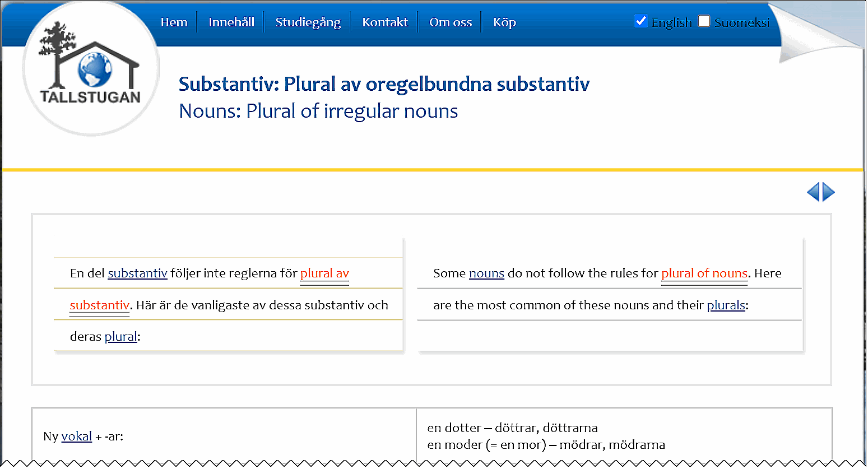The width and height of the screenshot is (868, 469).
Task: Follow the English 'nouns' link
Action: 486,273
